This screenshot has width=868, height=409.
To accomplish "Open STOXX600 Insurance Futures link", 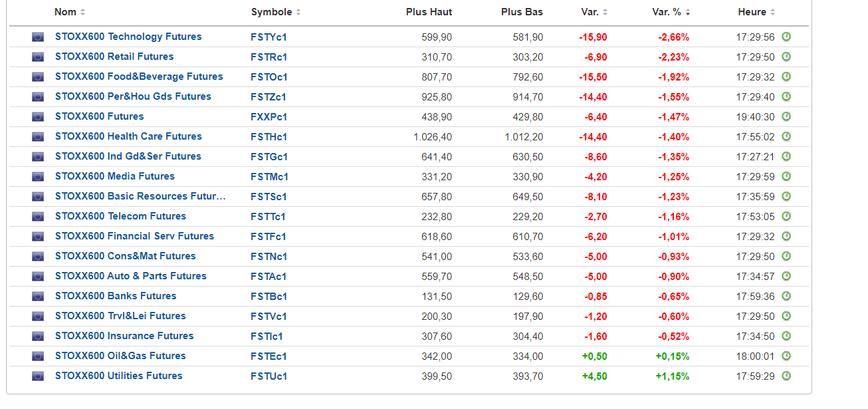I will (x=124, y=336).
